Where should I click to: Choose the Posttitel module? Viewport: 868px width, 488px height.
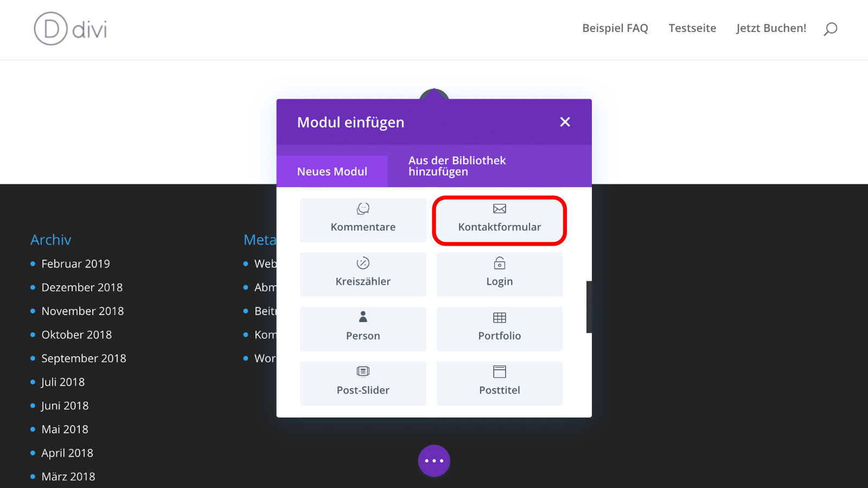pos(499,383)
